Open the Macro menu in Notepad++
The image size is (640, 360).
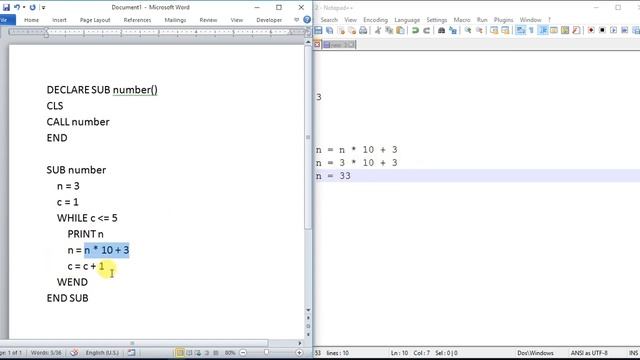pos(462,20)
